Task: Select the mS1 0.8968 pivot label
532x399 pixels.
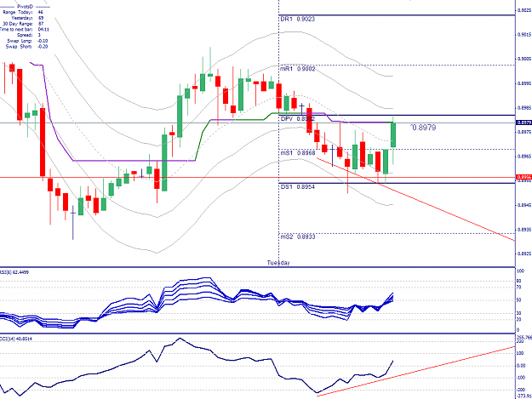Action: pos(298,153)
